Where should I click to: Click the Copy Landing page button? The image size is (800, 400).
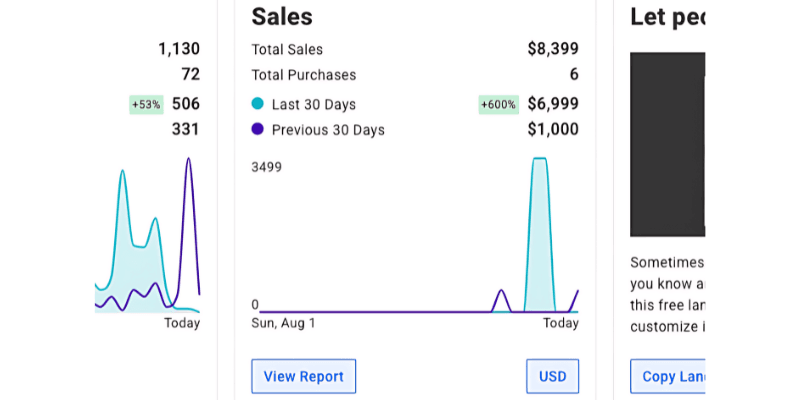667,377
